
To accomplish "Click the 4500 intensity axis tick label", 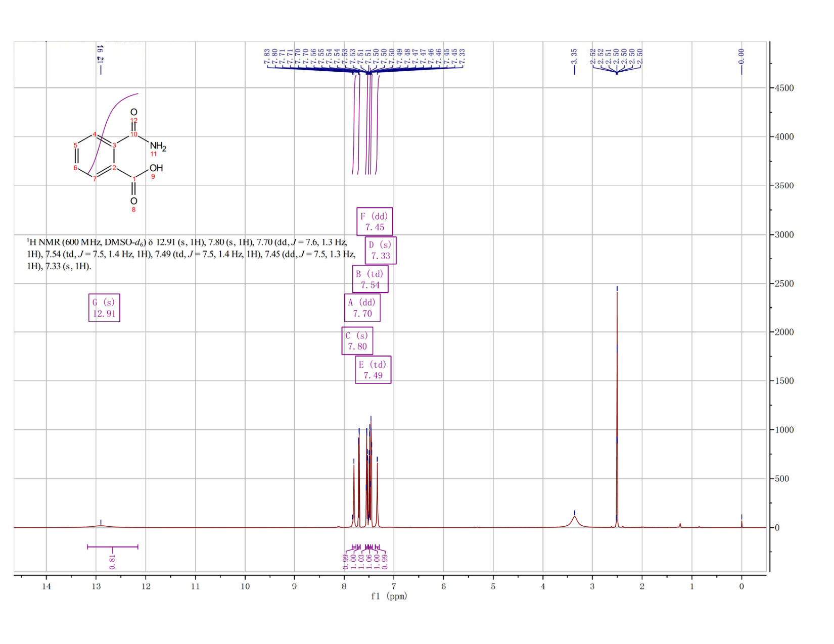I will [783, 88].
